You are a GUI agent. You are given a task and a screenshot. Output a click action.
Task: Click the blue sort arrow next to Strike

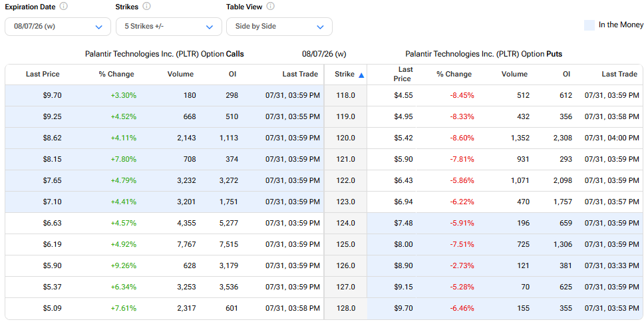tap(361, 75)
